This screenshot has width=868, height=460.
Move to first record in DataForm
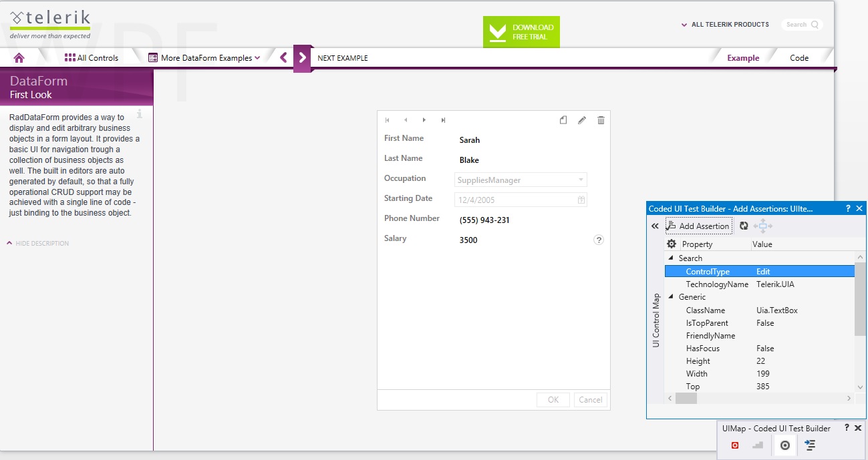tap(388, 120)
